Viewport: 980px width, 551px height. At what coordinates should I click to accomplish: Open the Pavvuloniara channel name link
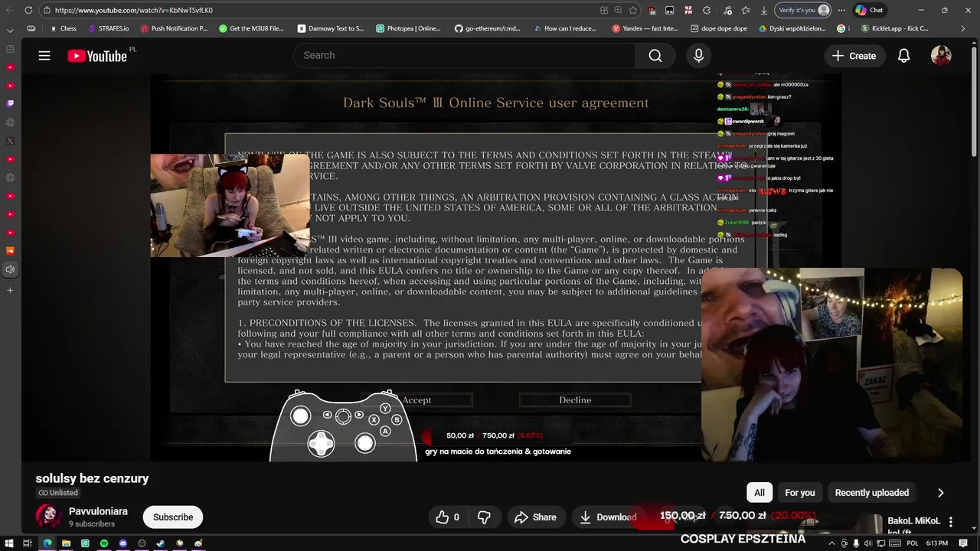pyautogui.click(x=98, y=511)
